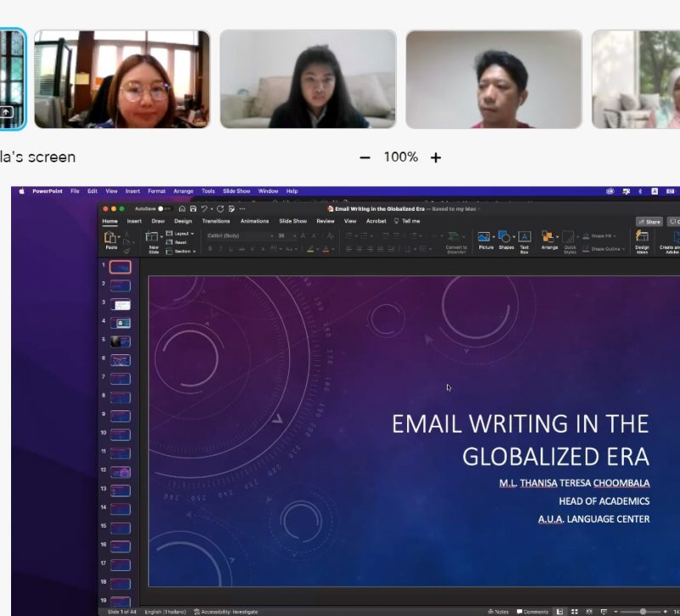Screen dimensions: 680x616
Task: Click the Apple menu icon
Action: pyautogui.click(x=22, y=191)
